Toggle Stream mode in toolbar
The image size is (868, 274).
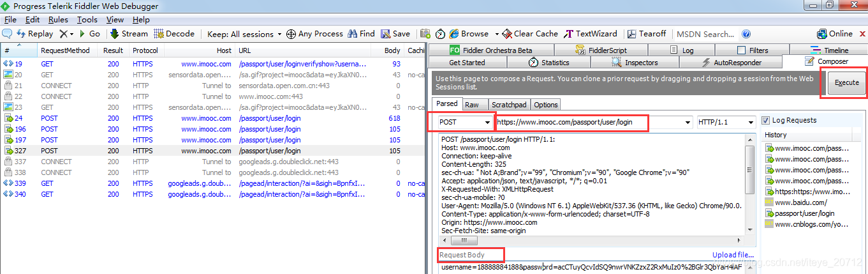[129, 34]
